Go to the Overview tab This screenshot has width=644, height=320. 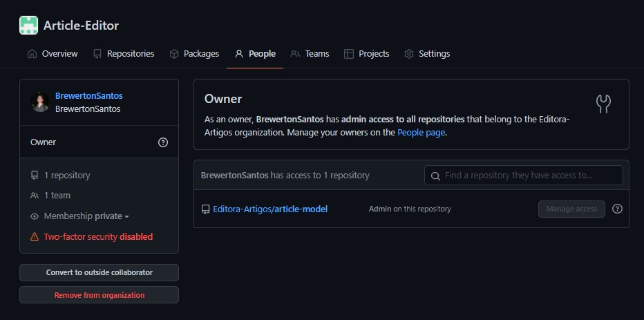tap(52, 54)
